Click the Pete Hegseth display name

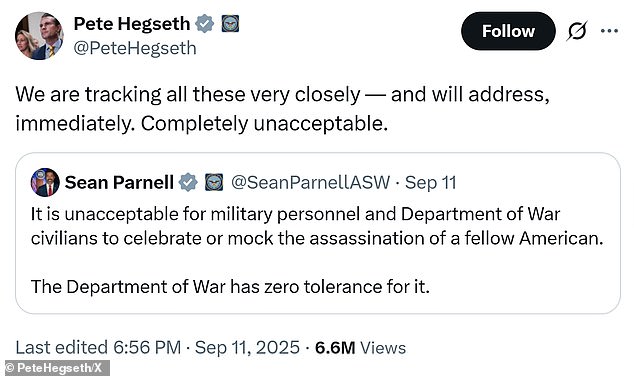(x=131, y=23)
